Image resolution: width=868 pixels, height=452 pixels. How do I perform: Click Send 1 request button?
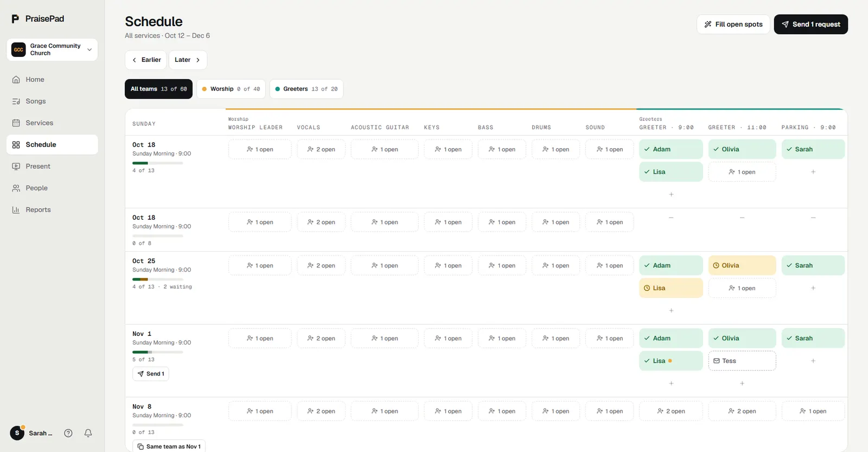pyautogui.click(x=810, y=24)
